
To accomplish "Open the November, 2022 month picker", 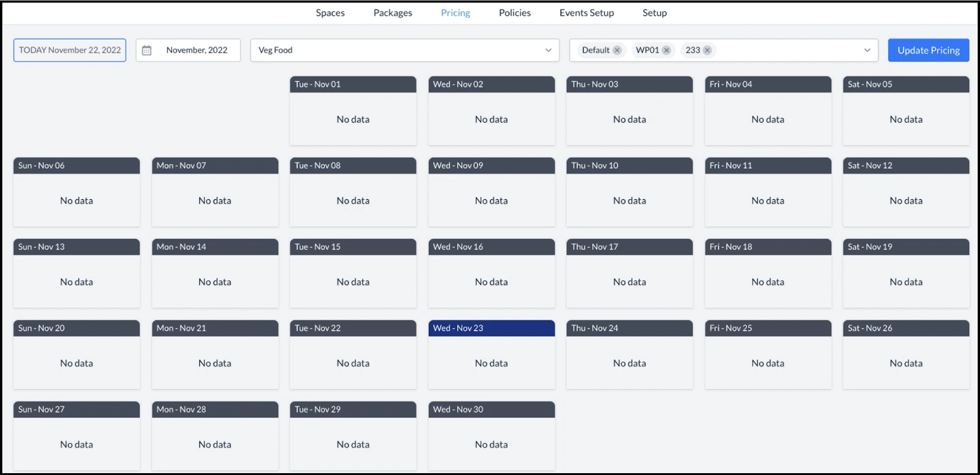I will [x=196, y=50].
